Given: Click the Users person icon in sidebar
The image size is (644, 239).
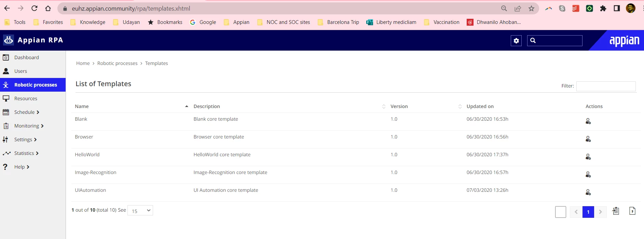Looking at the screenshot, I should pos(6,71).
